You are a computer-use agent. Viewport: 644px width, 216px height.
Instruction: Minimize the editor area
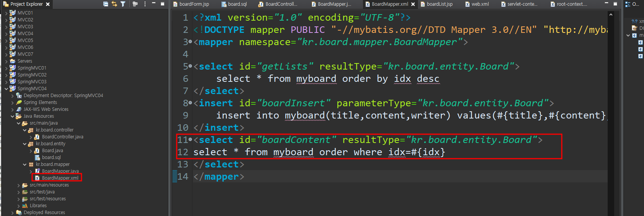click(x=607, y=3)
